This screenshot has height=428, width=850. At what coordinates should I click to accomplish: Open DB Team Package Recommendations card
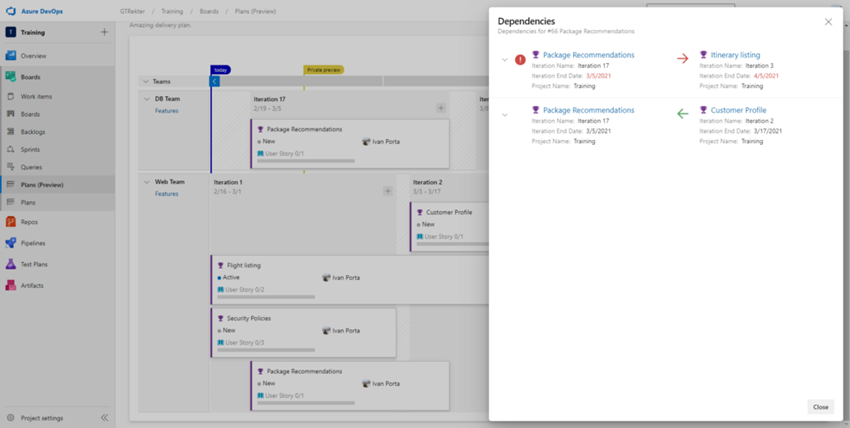pos(350,144)
